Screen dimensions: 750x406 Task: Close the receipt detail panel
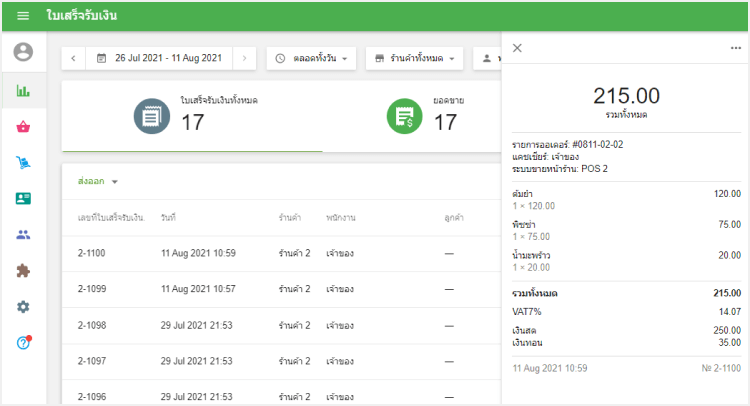click(x=517, y=48)
